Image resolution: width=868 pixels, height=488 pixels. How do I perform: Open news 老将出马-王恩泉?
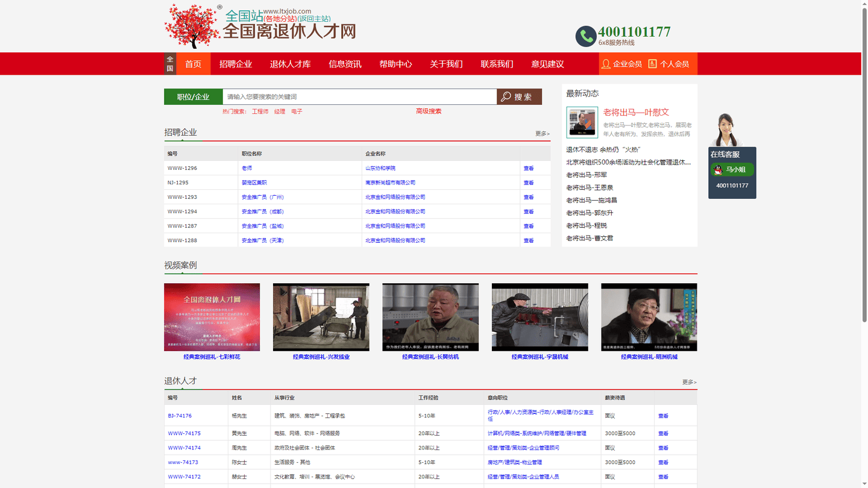pyautogui.click(x=590, y=187)
